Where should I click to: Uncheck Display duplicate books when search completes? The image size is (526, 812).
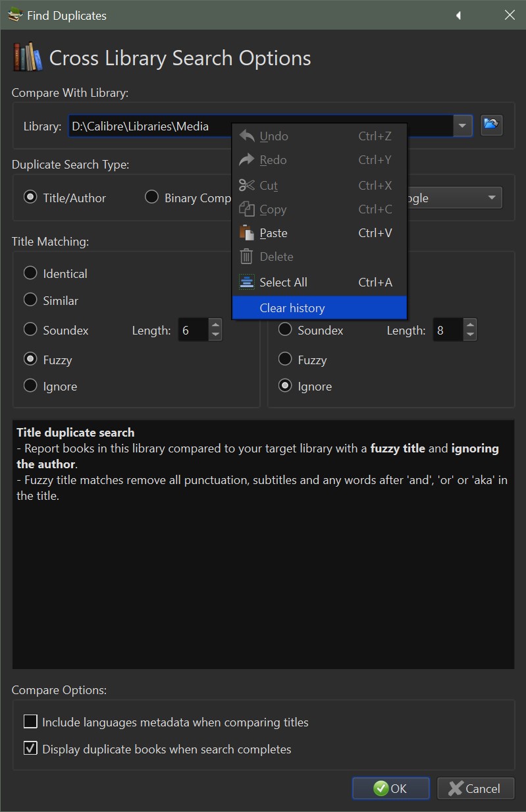30,749
